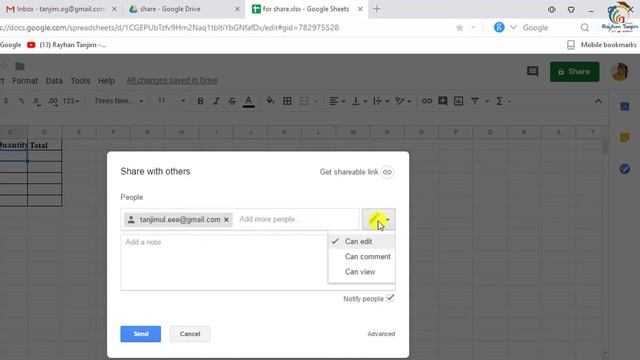Open the Rayhan Tanjim YouTube bookmark
Viewport: 640px width, 360px height.
66,45
